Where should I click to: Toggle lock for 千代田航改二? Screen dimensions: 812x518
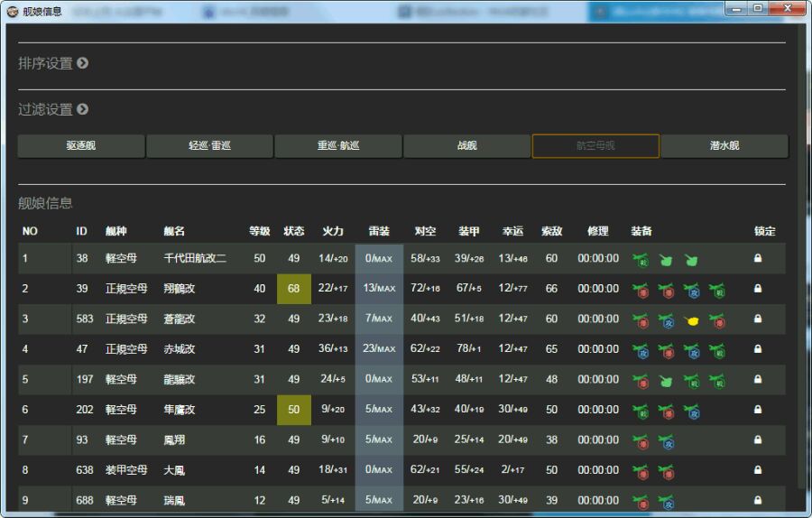coord(758,258)
